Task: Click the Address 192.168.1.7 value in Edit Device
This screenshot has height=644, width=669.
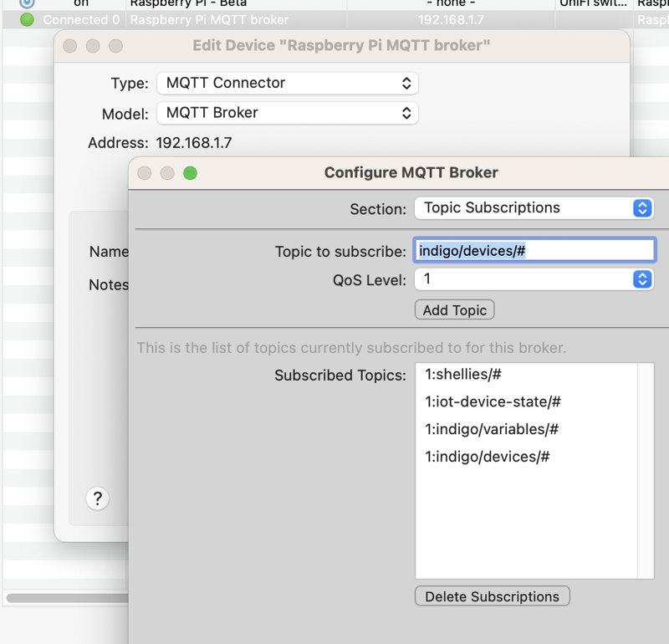Action: 194,142
